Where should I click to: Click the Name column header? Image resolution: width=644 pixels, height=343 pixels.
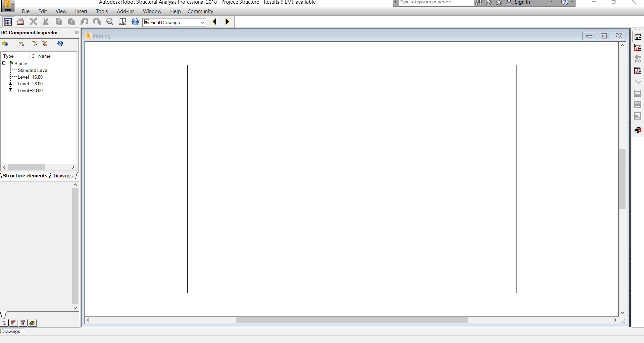pos(44,56)
